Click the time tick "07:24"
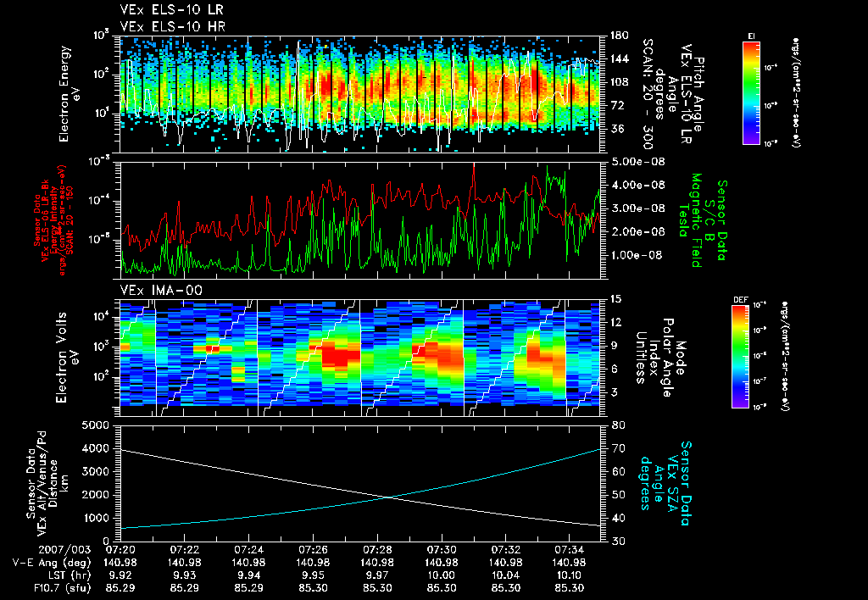The width and height of the screenshot is (868, 600). pyautogui.click(x=248, y=550)
